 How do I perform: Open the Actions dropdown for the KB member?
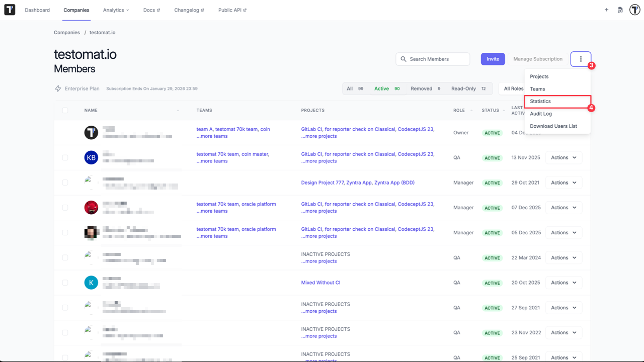tap(563, 157)
